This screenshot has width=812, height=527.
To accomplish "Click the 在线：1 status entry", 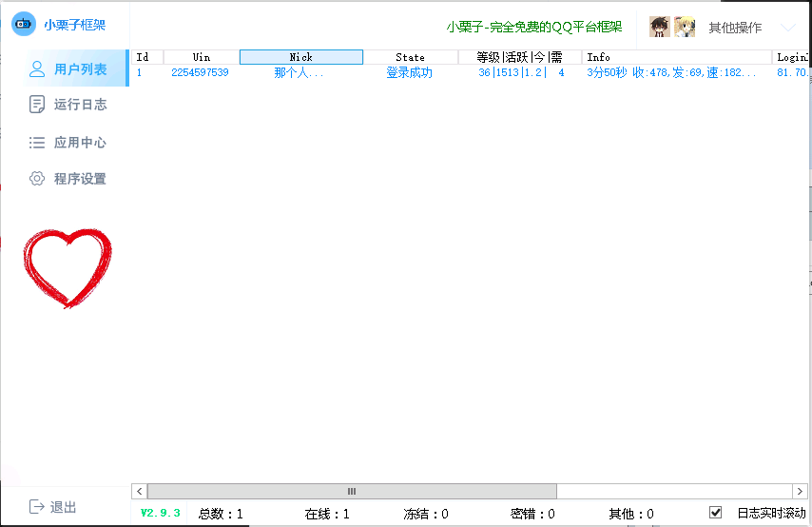I will [x=327, y=514].
